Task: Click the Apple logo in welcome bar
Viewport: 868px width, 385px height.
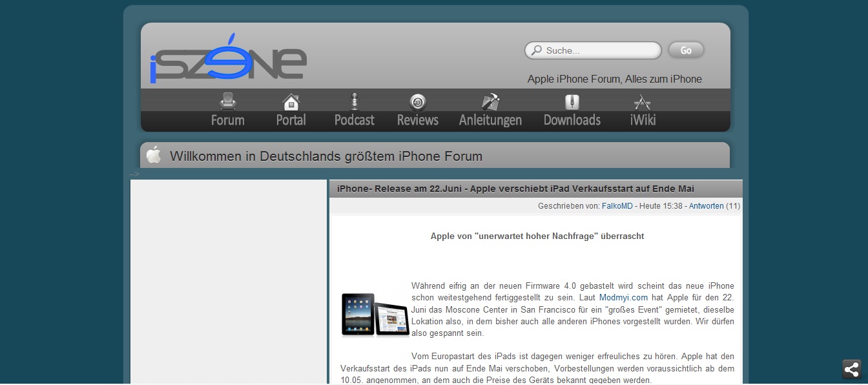Action: point(154,155)
